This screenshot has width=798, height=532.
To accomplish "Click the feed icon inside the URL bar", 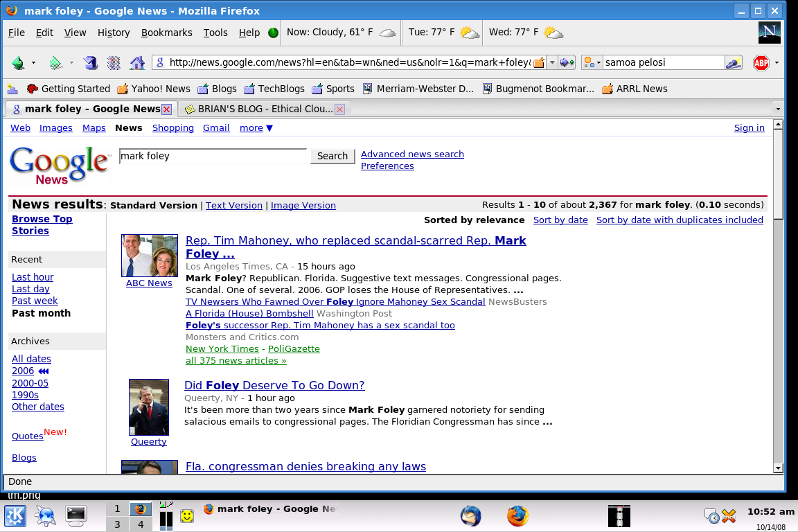I will click(538, 62).
